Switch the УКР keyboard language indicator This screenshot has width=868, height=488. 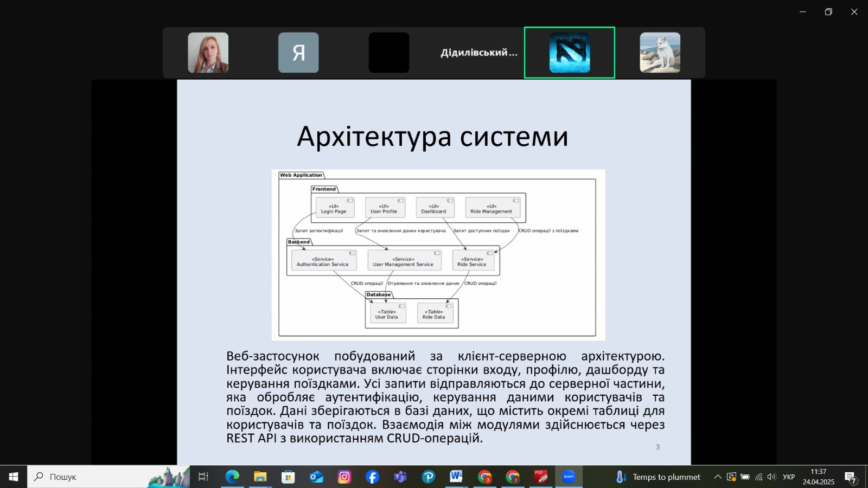tap(789, 477)
